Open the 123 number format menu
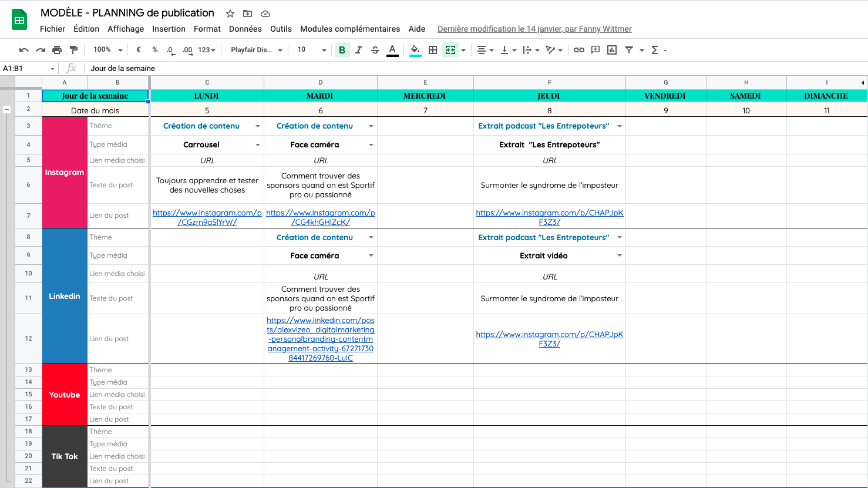Screen dimensions: 868x488 [204, 50]
